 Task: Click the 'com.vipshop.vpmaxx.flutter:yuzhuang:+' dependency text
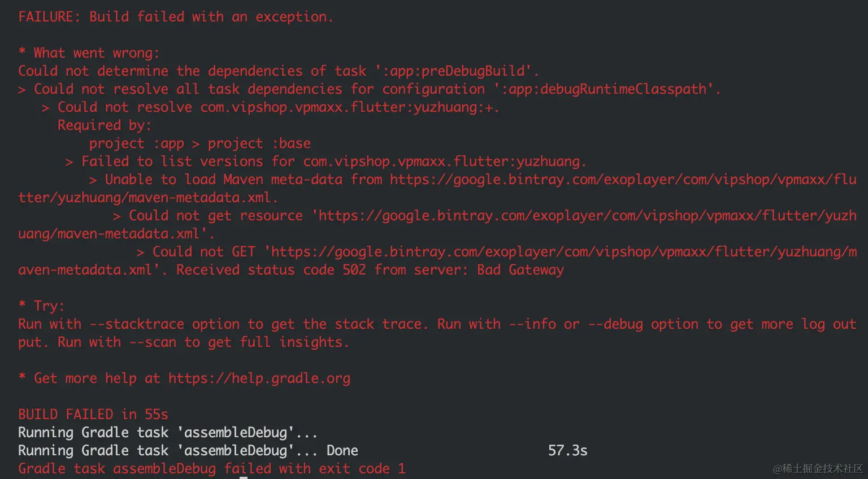[349, 107]
